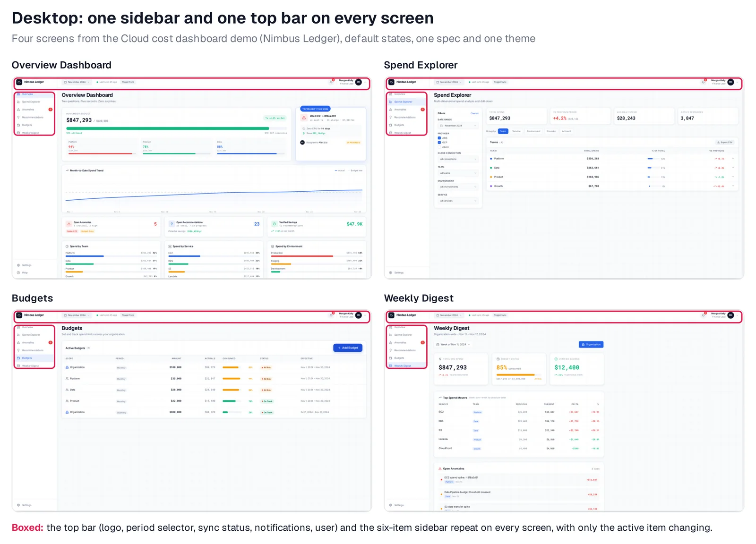The height and width of the screenshot is (544, 756).
Task: Click the notification bell on the Overview Dashboard screen
Action: [x=331, y=82]
